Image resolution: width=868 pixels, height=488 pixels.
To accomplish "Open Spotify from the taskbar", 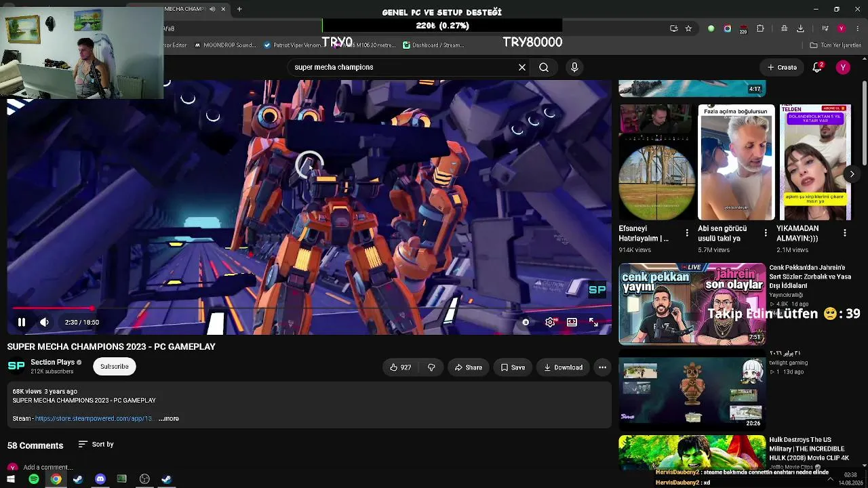I will click(33, 479).
